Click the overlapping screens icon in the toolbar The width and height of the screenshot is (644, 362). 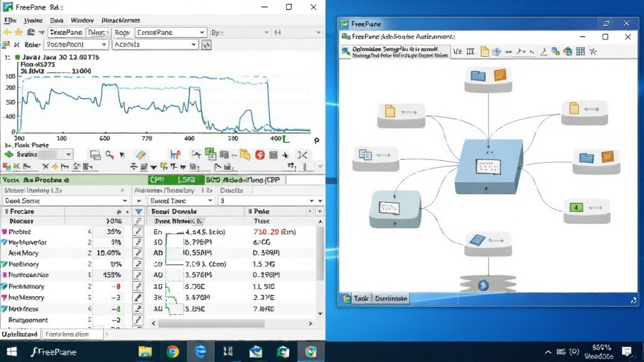pyautogui.click(x=95, y=155)
